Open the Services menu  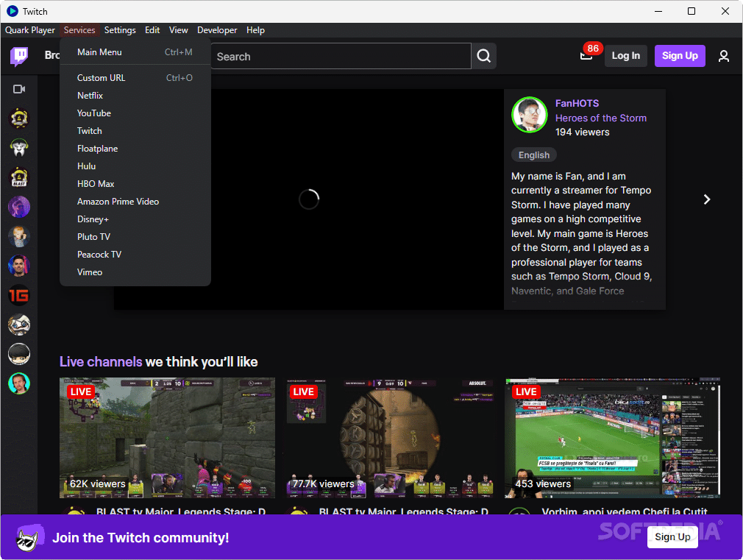pyautogui.click(x=79, y=30)
